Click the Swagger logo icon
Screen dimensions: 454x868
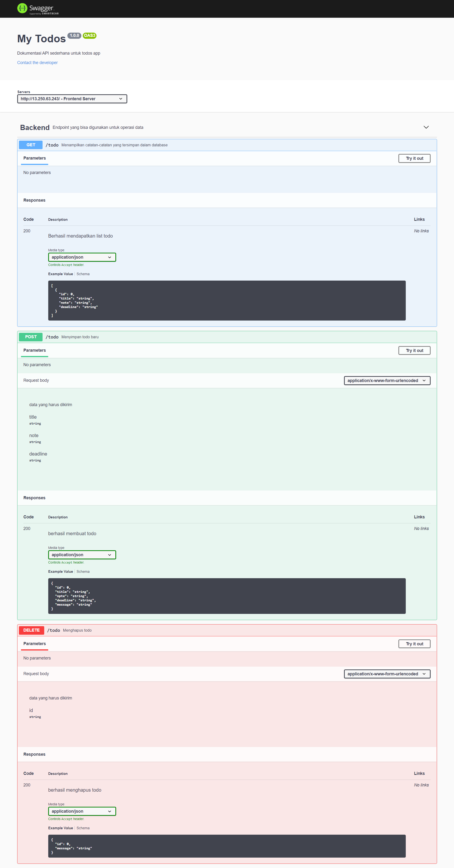tap(22, 8)
